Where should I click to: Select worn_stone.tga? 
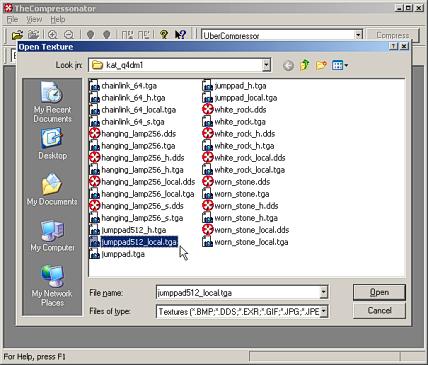[x=242, y=194]
